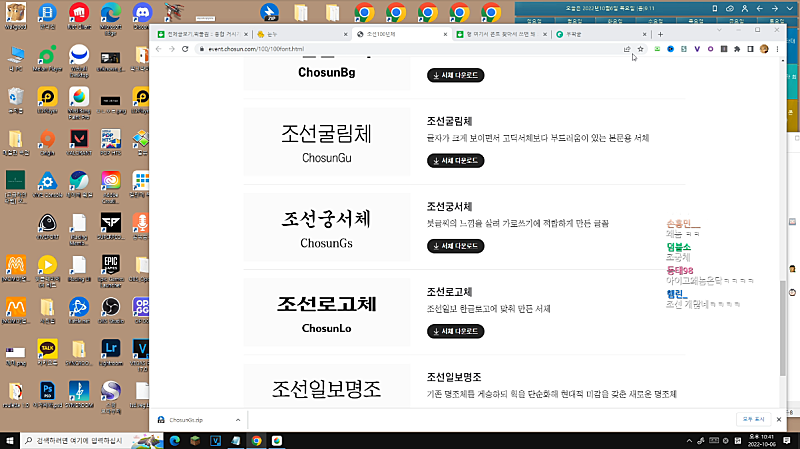Open the VALORANT desktop shortcut
Viewport: 800px width, 449px height.
pos(79,143)
